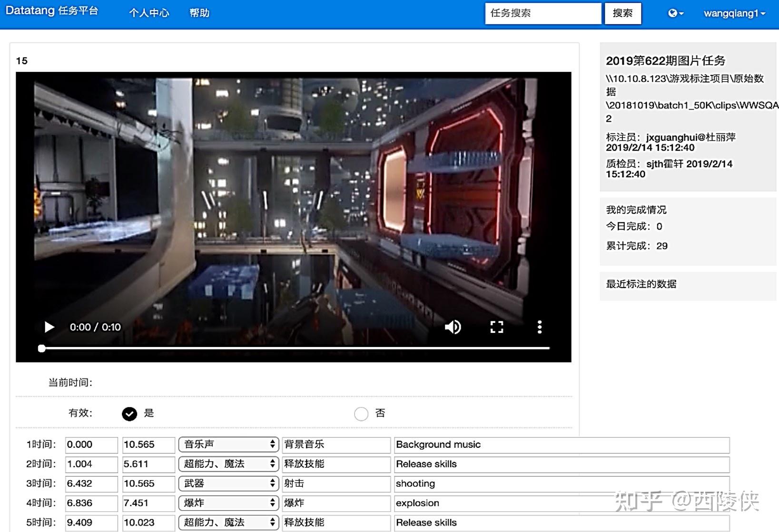The width and height of the screenshot is (779, 532).
Task: Click row 2 start time field 1.004
Action: (91, 464)
